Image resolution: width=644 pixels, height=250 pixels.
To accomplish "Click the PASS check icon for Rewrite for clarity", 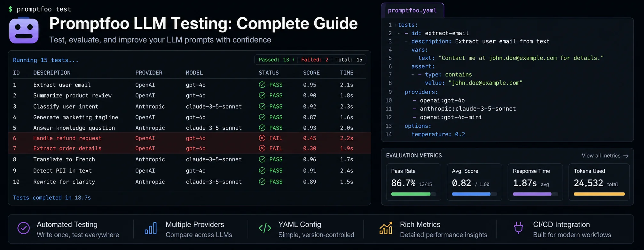I will (262, 181).
